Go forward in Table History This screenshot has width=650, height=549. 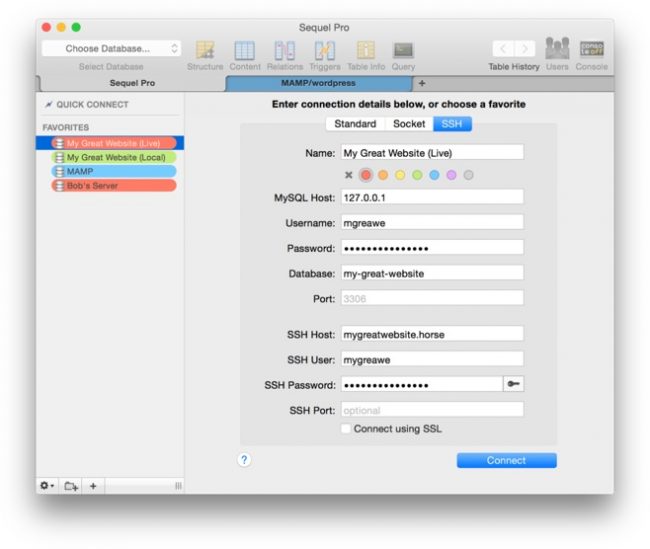click(x=525, y=49)
